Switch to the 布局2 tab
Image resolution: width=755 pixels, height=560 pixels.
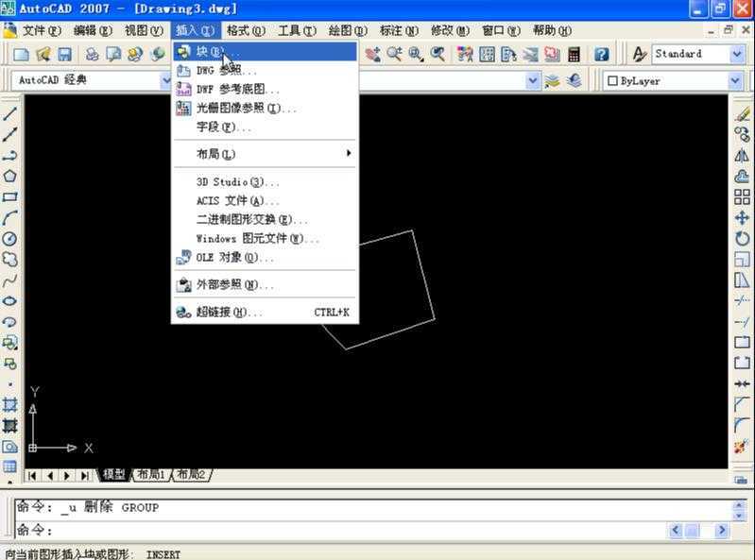191,475
